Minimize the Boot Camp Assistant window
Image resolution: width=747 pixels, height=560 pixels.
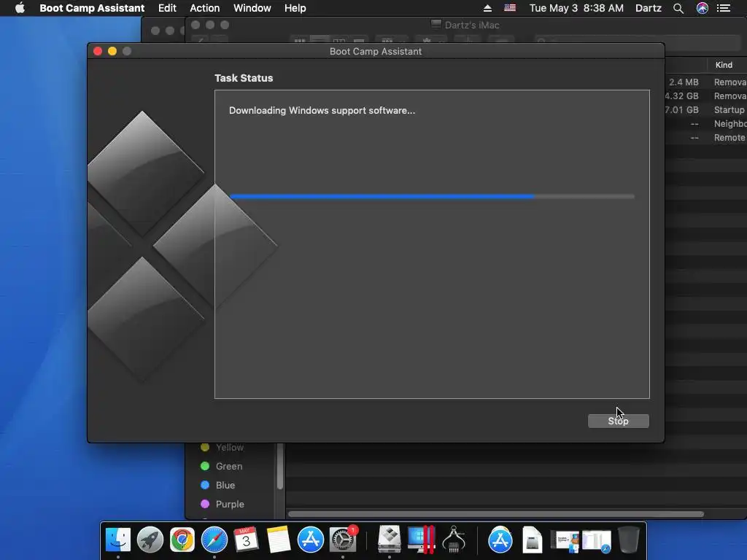click(x=112, y=51)
